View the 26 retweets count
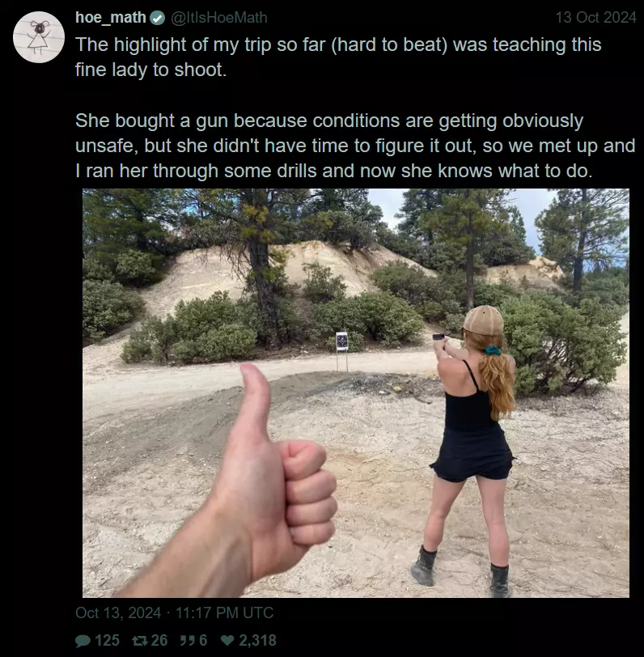 pos(159,640)
